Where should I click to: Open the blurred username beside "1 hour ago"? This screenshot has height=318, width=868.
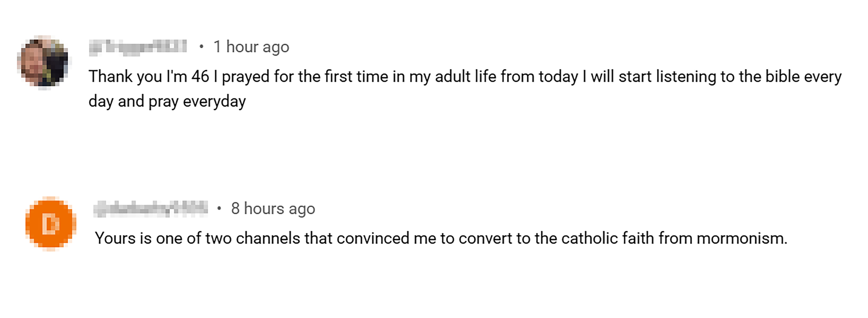pos(138,47)
